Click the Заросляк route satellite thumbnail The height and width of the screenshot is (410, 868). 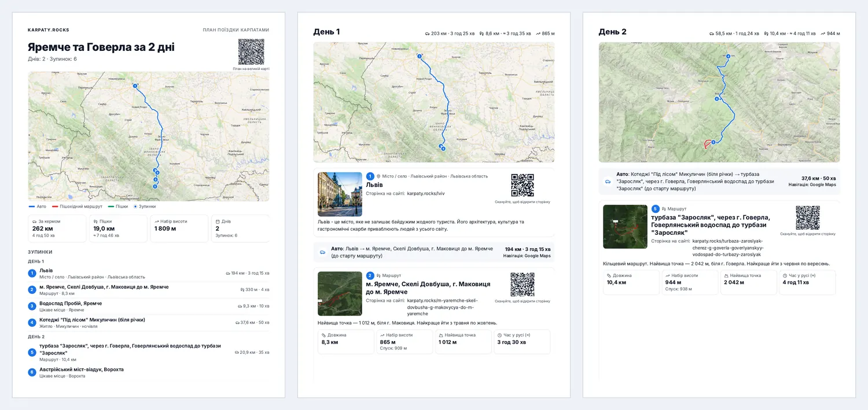(x=625, y=227)
